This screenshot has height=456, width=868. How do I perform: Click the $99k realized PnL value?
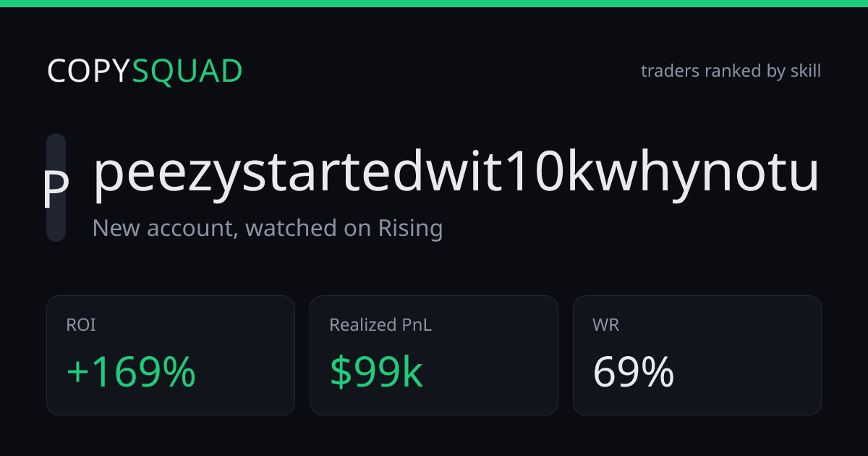click(376, 372)
